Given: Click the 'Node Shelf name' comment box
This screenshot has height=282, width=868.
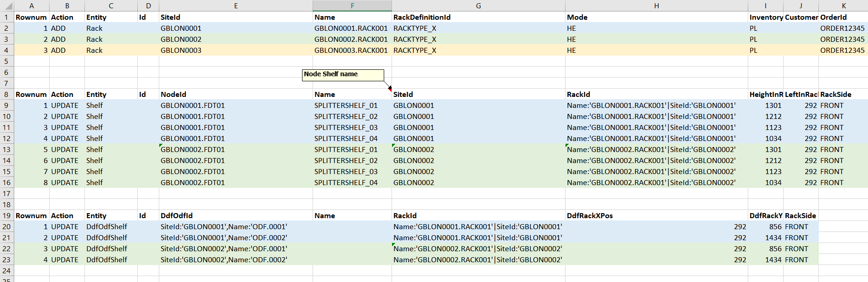Looking at the screenshot, I should point(343,75).
